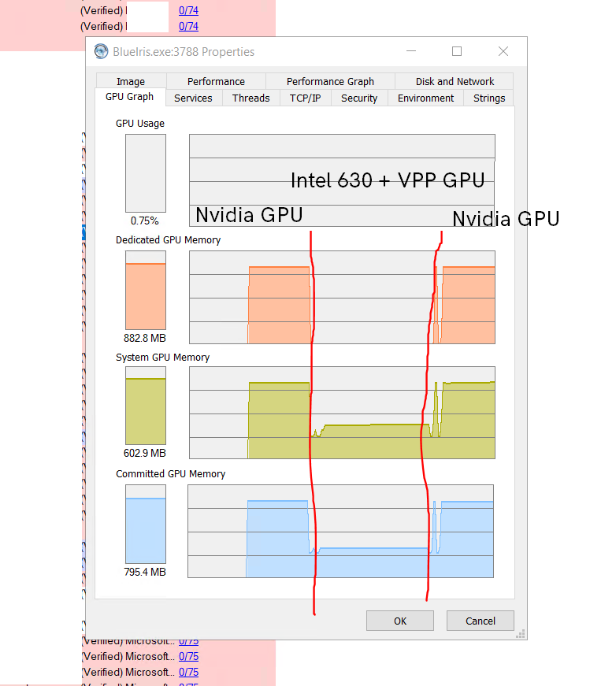Open the middle 0/75 Microsoft link below the dialog
Viewport: 616px width, 686px height.
pyautogui.click(x=188, y=656)
